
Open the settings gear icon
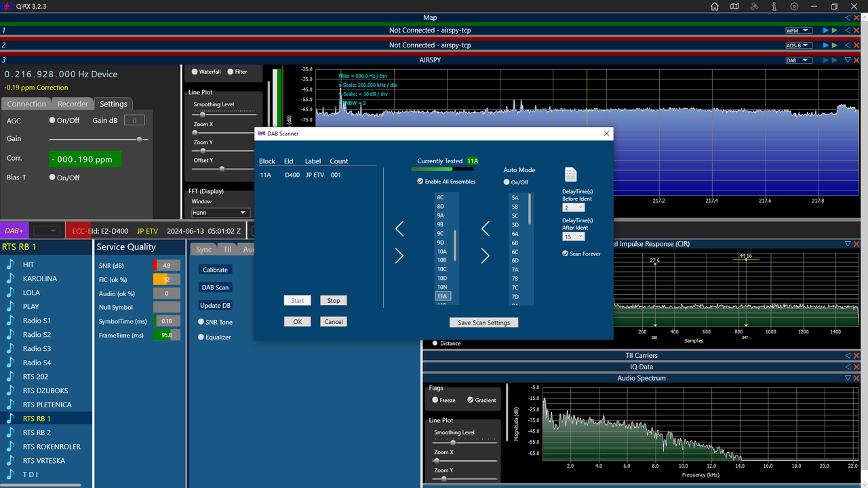(794, 6)
